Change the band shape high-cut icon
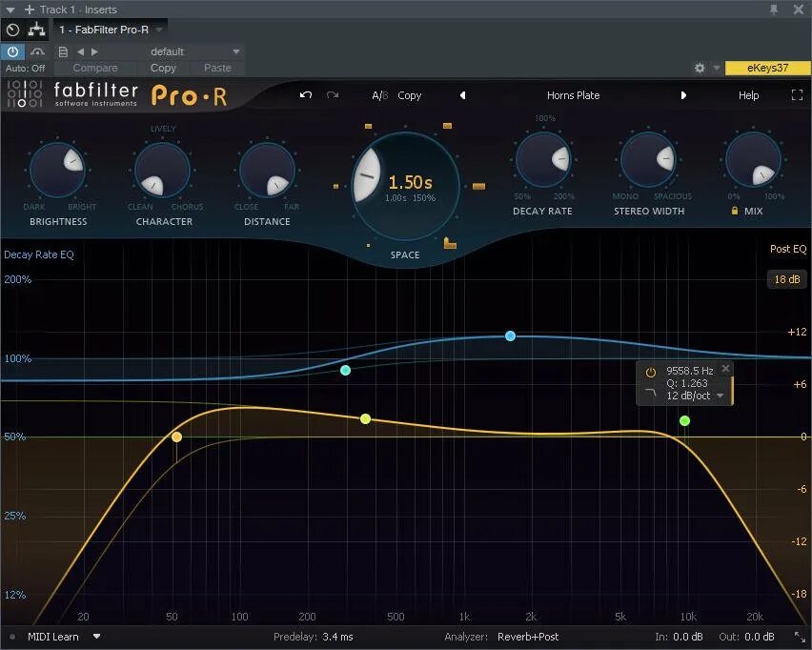 tap(650, 395)
